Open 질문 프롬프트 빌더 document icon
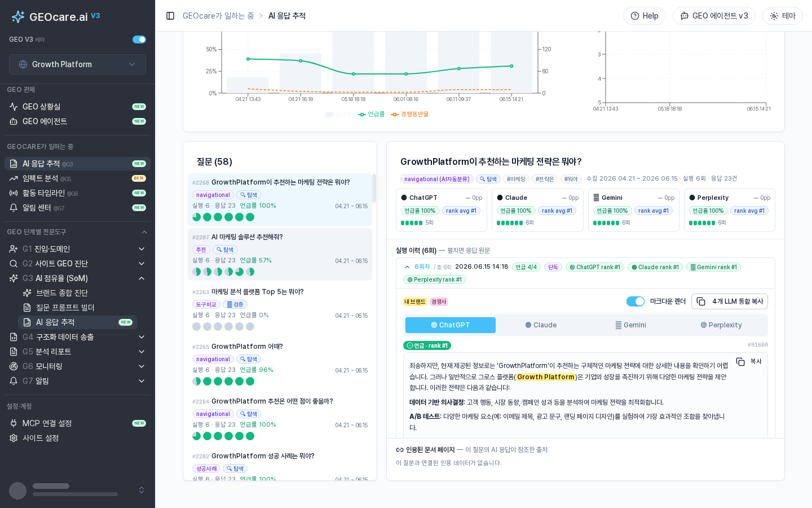This screenshot has height=508, width=812. [27, 308]
